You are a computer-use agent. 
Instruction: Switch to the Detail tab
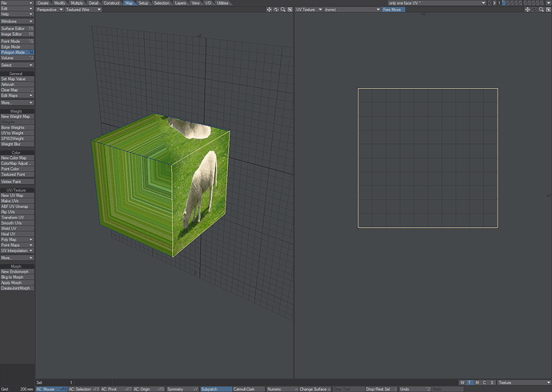coord(94,3)
